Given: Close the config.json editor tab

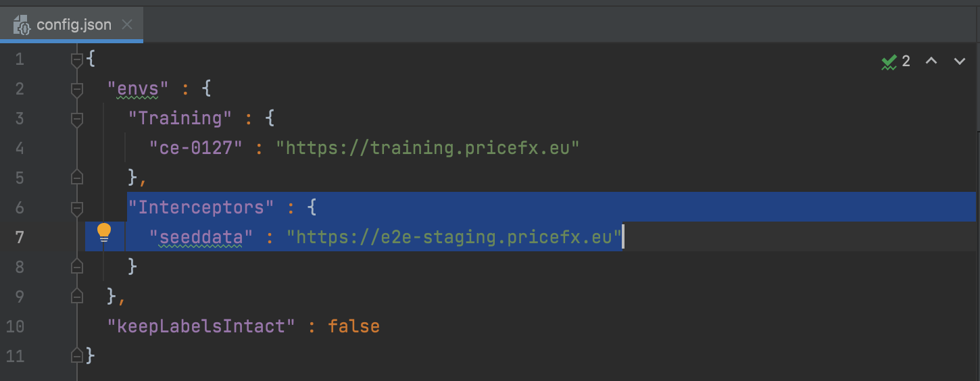Looking at the screenshot, I should coord(128,26).
